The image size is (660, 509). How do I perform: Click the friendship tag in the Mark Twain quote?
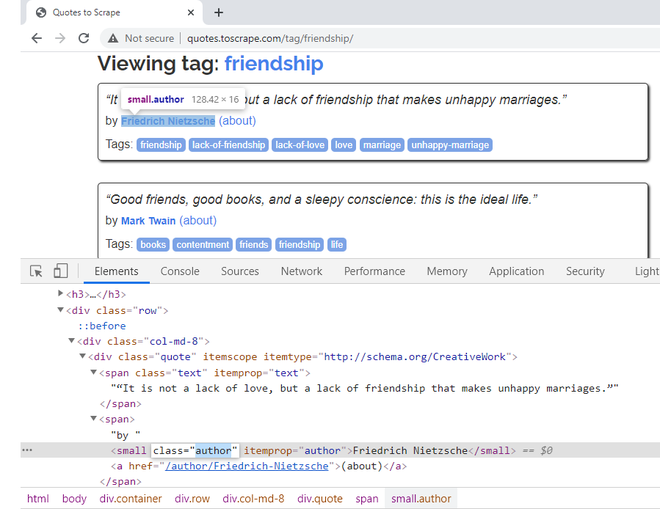299,245
